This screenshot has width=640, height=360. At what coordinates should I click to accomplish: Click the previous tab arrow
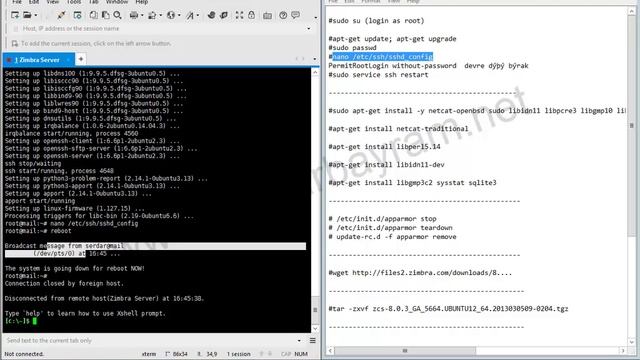[297, 59]
